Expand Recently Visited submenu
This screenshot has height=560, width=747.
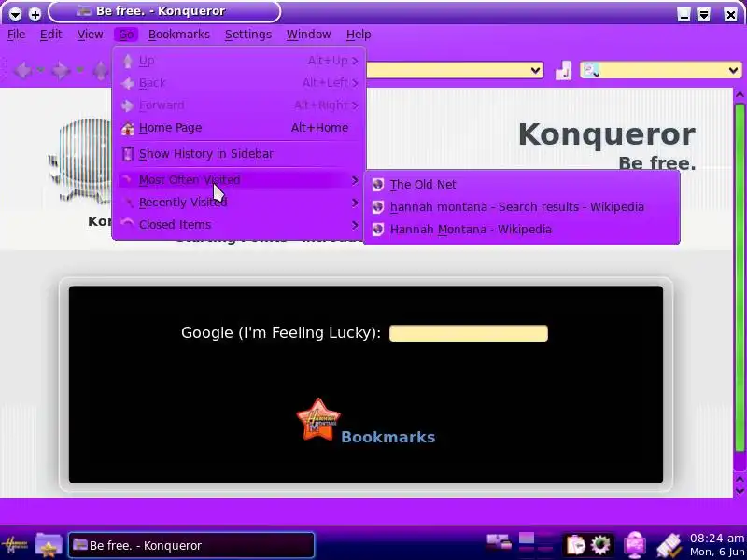point(239,203)
